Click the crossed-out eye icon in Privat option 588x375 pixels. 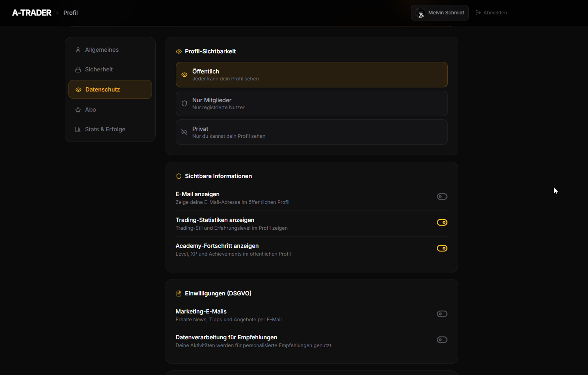pos(184,132)
